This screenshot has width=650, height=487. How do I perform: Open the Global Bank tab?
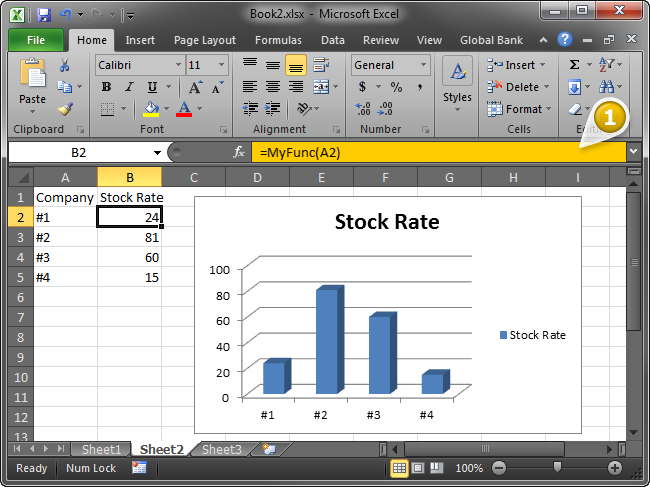click(491, 40)
